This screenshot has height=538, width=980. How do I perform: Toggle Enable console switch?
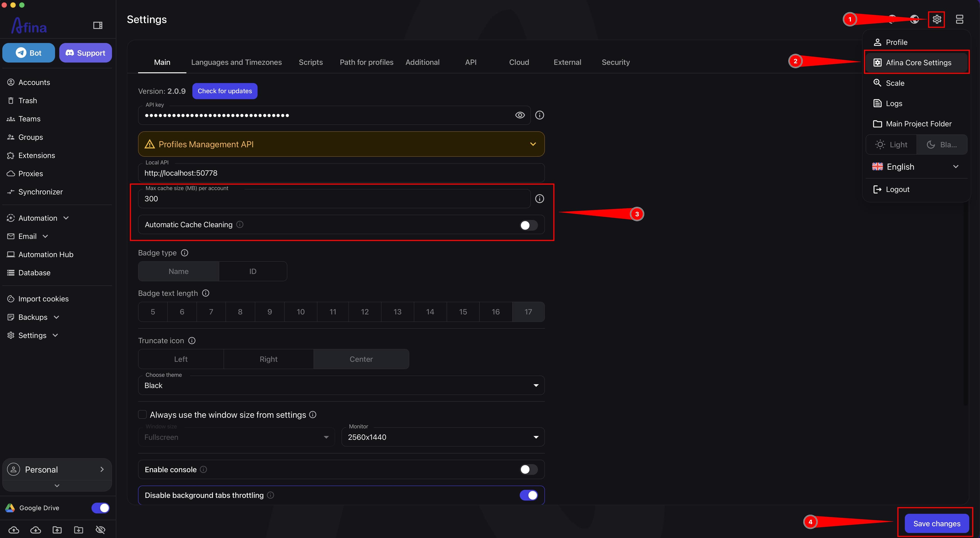point(529,470)
